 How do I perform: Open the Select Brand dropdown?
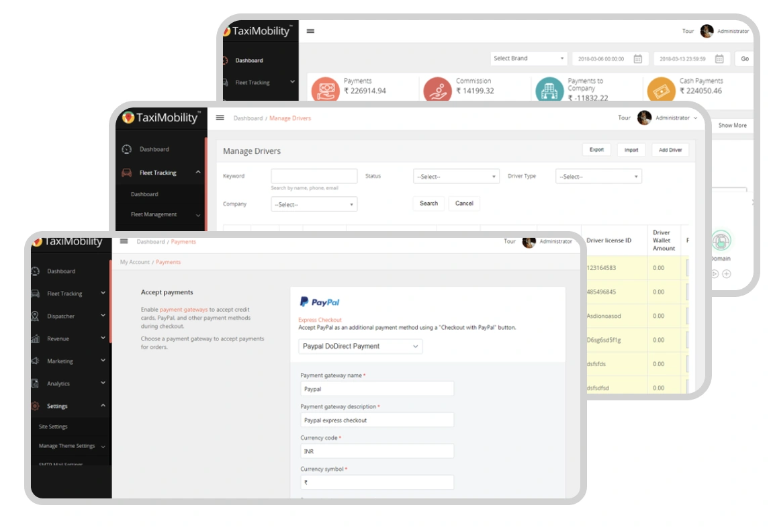pos(529,58)
